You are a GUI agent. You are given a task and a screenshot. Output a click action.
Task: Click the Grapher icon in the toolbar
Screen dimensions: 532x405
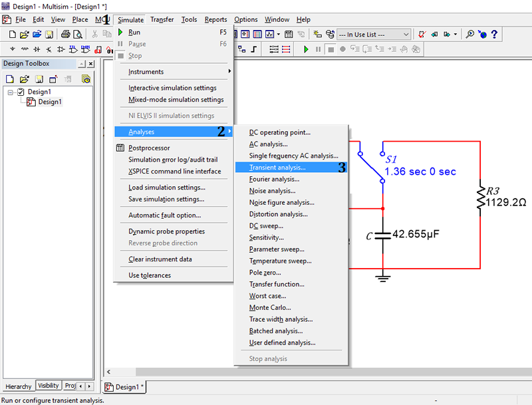(x=270, y=35)
